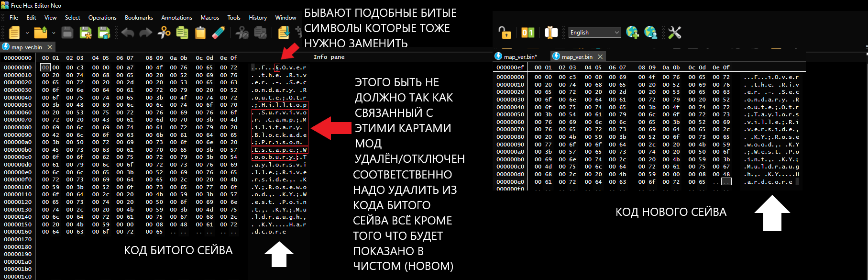Click the green Copy pages icon

pyautogui.click(x=182, y=33)
